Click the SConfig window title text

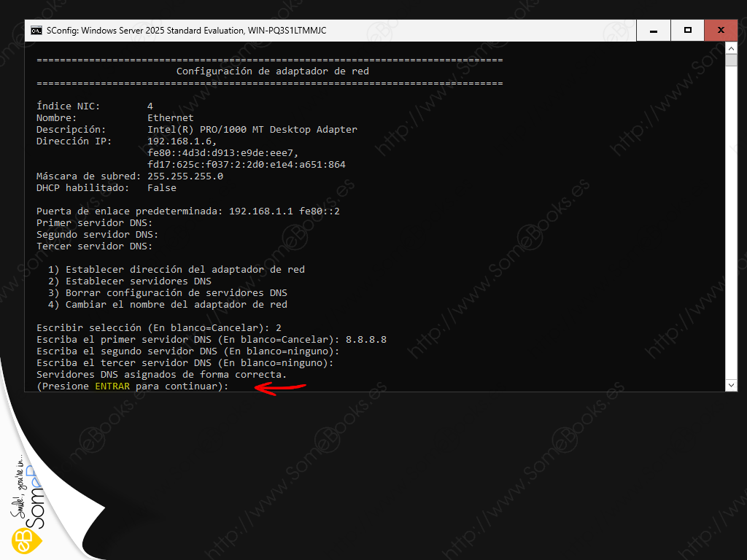tap(187, 31)
